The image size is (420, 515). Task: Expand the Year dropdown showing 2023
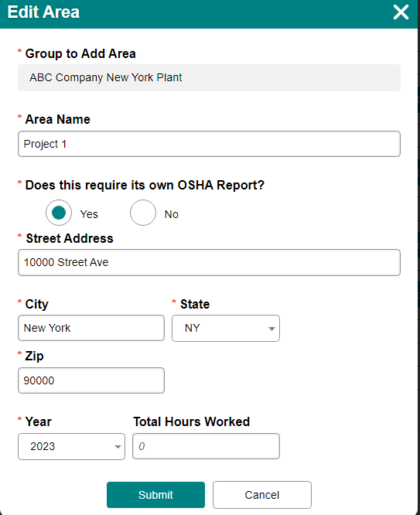click(72, 446)
